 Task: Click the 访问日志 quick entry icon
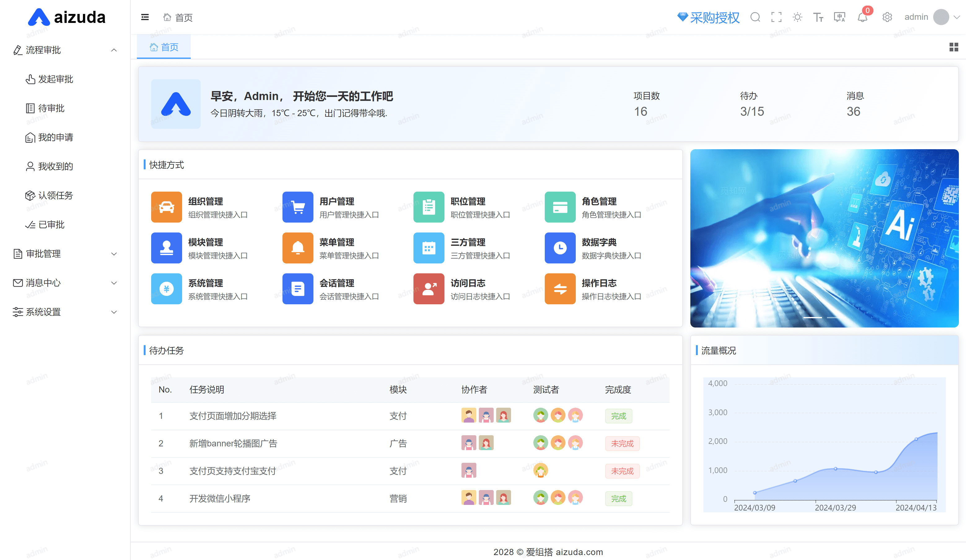point(429,289)
